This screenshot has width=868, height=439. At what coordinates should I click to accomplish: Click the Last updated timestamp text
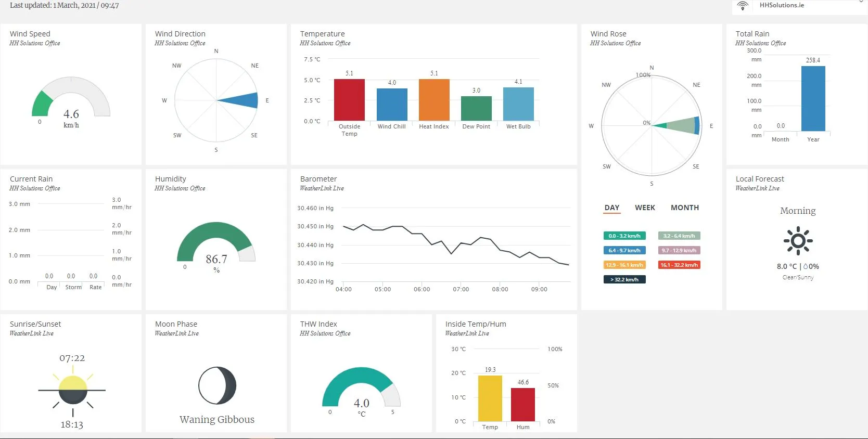pos(65,5)
